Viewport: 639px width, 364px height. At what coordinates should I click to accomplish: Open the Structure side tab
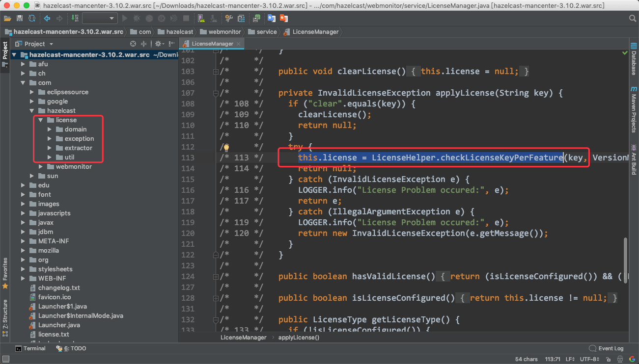pos(5,319)
